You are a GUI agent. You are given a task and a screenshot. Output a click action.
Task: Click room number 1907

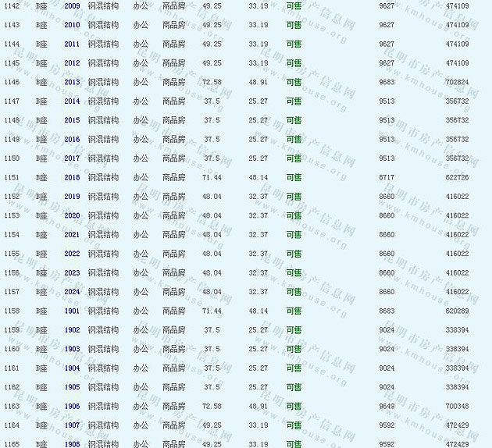pyautogui.click(x=72, y=425)
